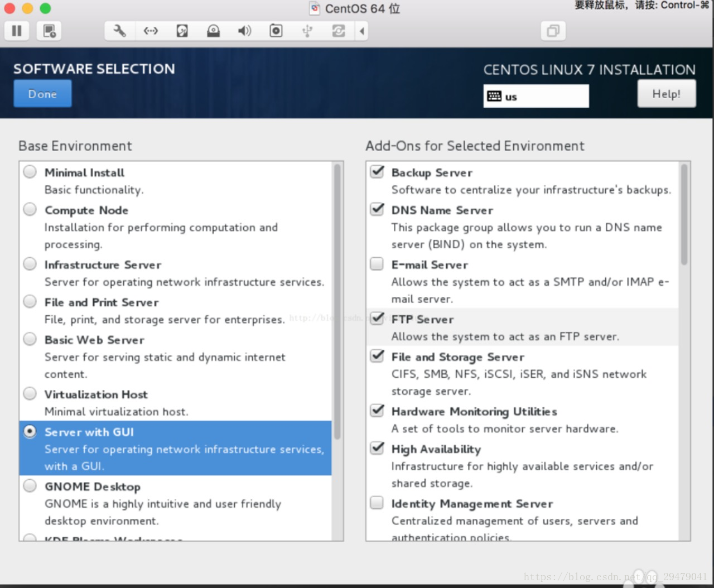Uncheck the DNS Name Server add-on

tap(378, 209)
